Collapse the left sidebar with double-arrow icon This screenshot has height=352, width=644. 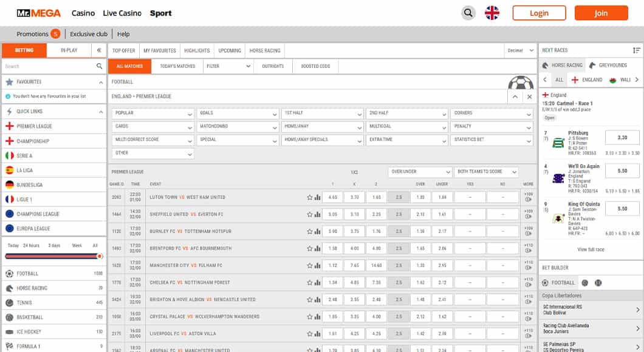99,50
